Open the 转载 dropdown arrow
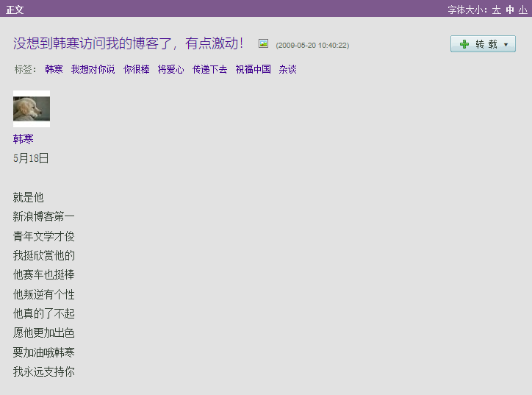Image resolution: width=532 pixels, height=395 pixels. [x=506, y=44]
